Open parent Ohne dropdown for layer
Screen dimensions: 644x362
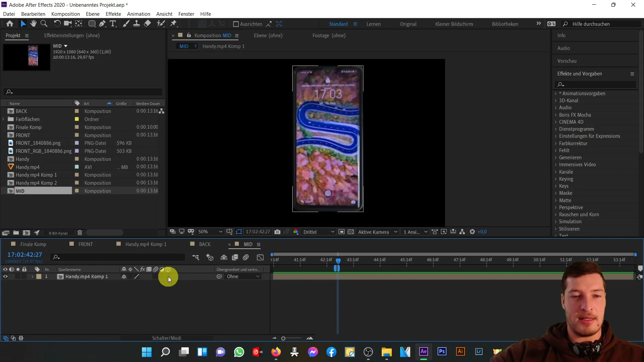[243, 277]
